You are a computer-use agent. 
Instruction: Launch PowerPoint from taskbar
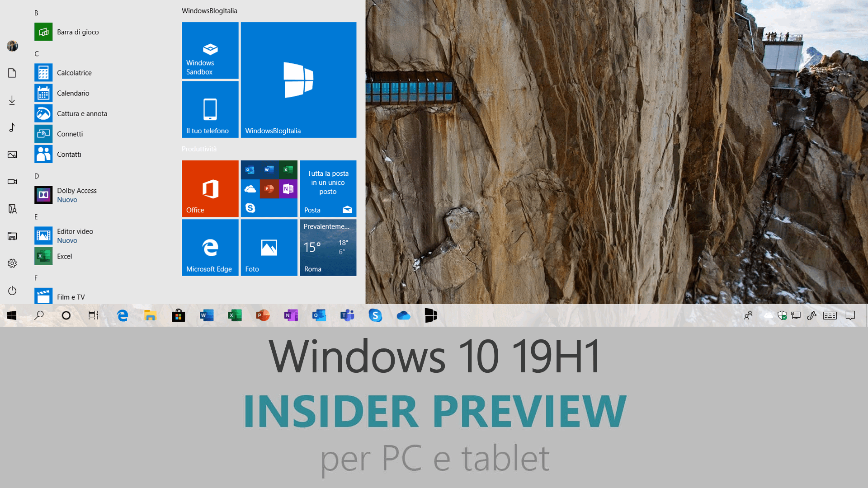263,315
